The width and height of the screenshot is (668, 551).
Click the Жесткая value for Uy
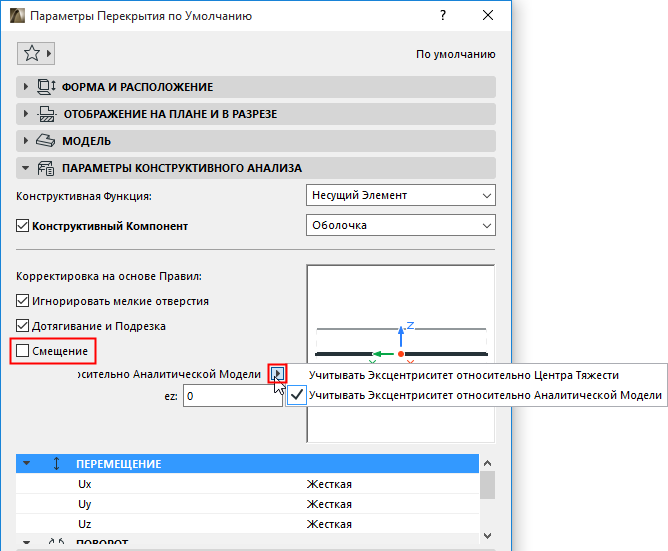click(x=329, y=504)
